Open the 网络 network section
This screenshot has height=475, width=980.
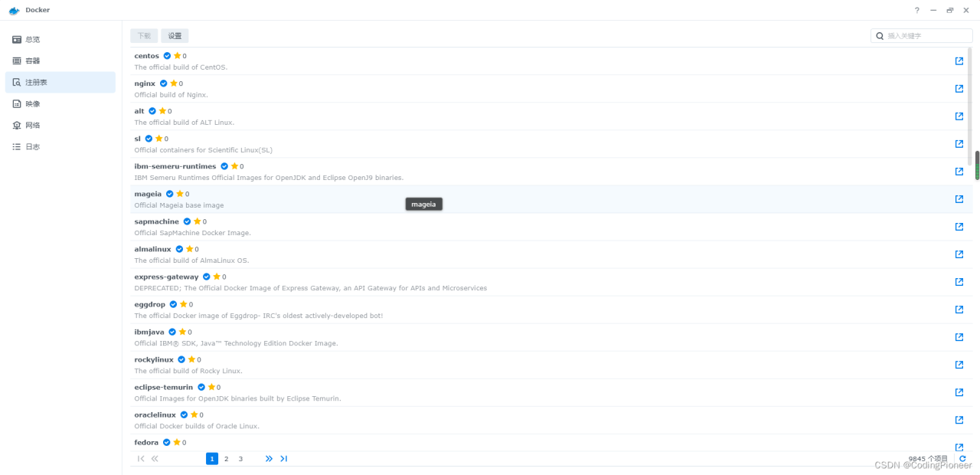[60, 125]
